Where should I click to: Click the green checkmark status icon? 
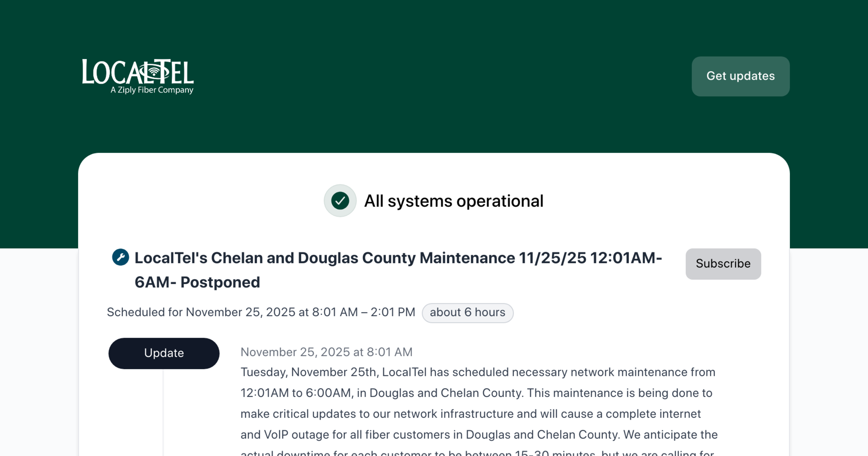[x=340, y=201]
